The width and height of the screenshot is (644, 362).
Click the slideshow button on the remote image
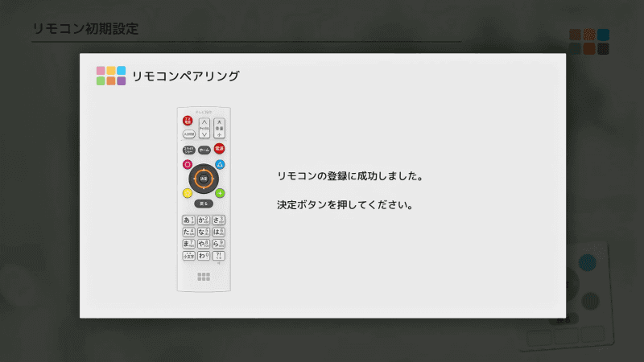(x=188, y=150)
